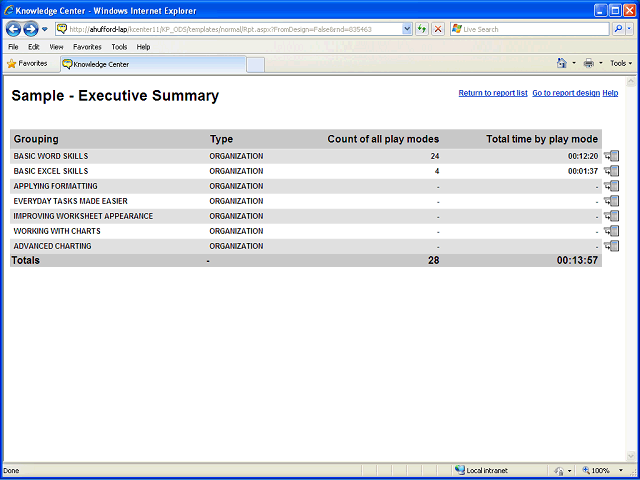Screen dimensions: 640x480
Task: Select the Knowledge Center tab
Action: pos(153,64)
